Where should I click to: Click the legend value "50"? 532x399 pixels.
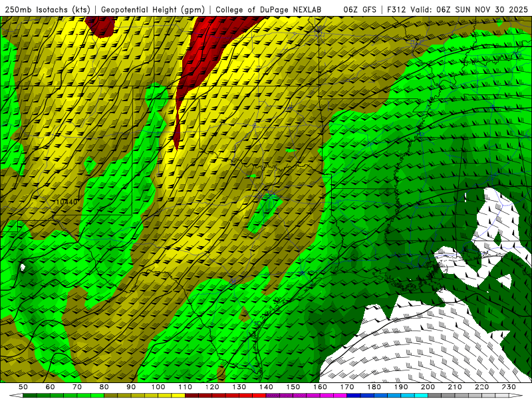pos(23,387)
